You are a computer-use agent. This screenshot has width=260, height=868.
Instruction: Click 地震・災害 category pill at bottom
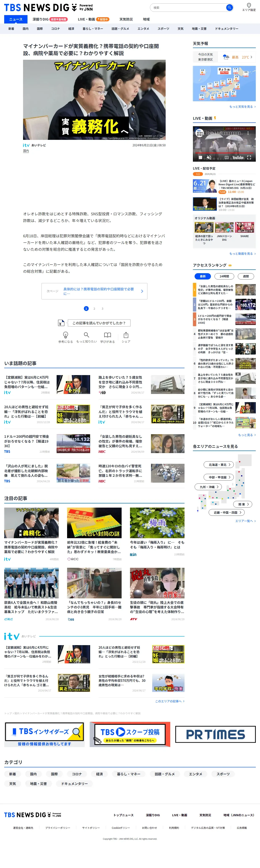tap(38, 784)
